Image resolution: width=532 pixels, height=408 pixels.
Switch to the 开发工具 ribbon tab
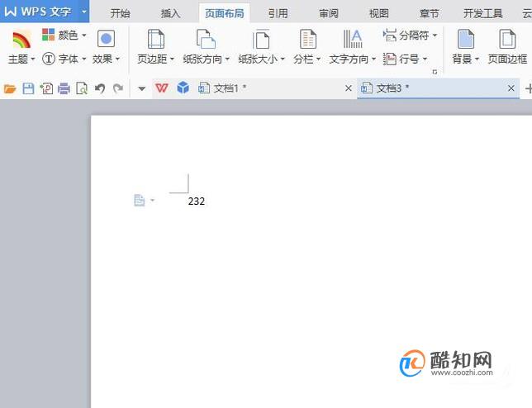coord(482,13)
